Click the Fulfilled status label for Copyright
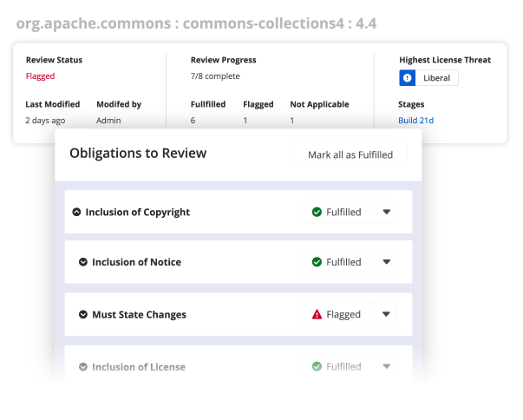Screen dimensions: 523x420 [x=343, y=212]
